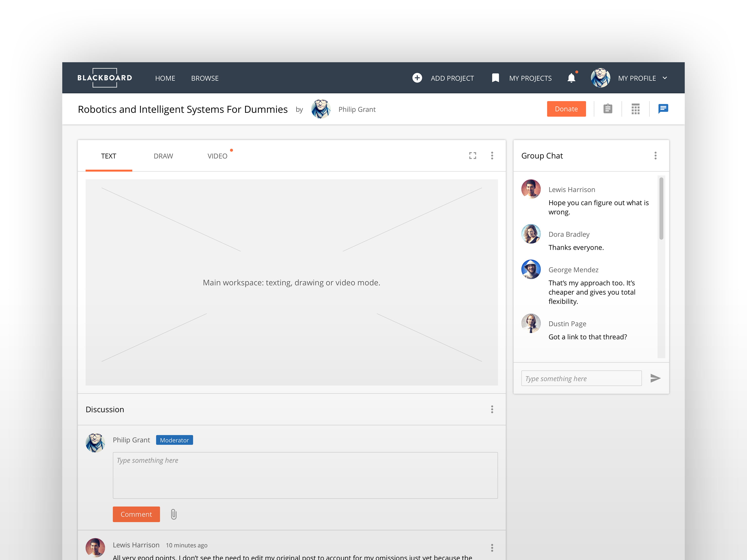Click the Add Project plus icon
This screenshot has width=747, height=560.
tap(417, 78)
